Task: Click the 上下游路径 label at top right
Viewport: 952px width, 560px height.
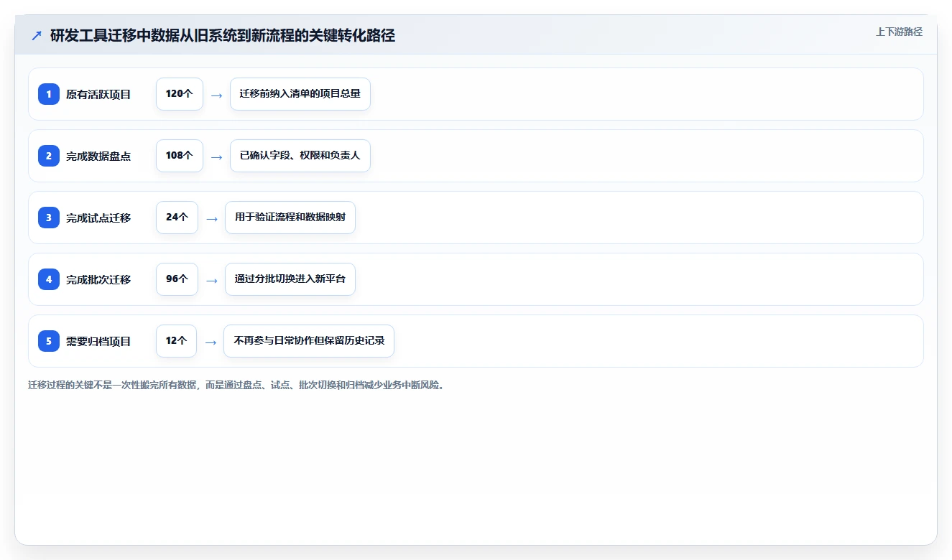Action: pyautogui.click(x=899, y=32)
